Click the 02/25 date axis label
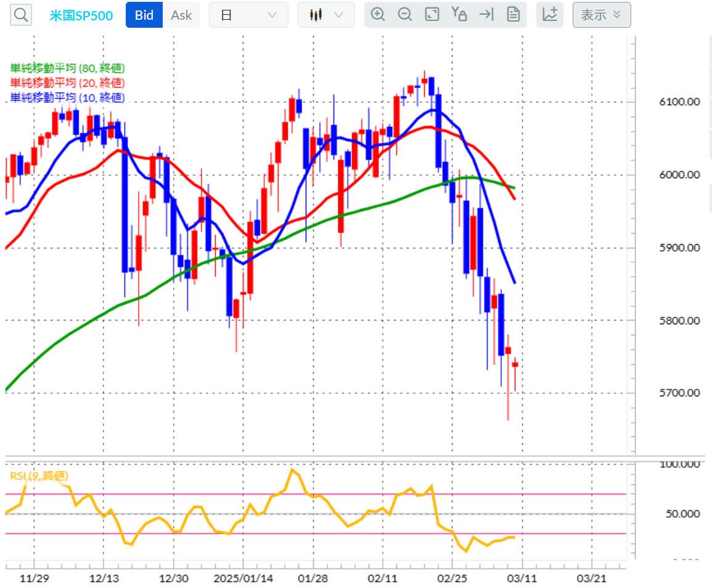The height and width of the screenshot is (588, 712). (x=452, y=579)
